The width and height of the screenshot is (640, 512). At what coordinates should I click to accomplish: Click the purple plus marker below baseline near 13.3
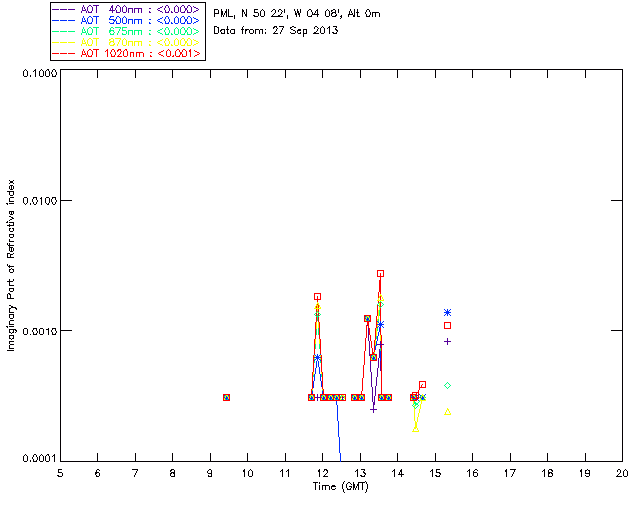(373, 410)
